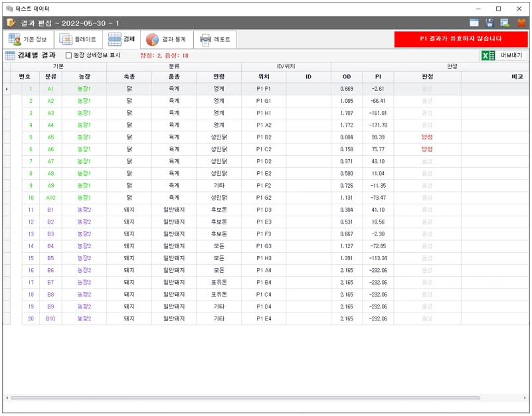532x416 pixels.
Task: Click the scrollbar right arrow
Action: click(525, 397)
